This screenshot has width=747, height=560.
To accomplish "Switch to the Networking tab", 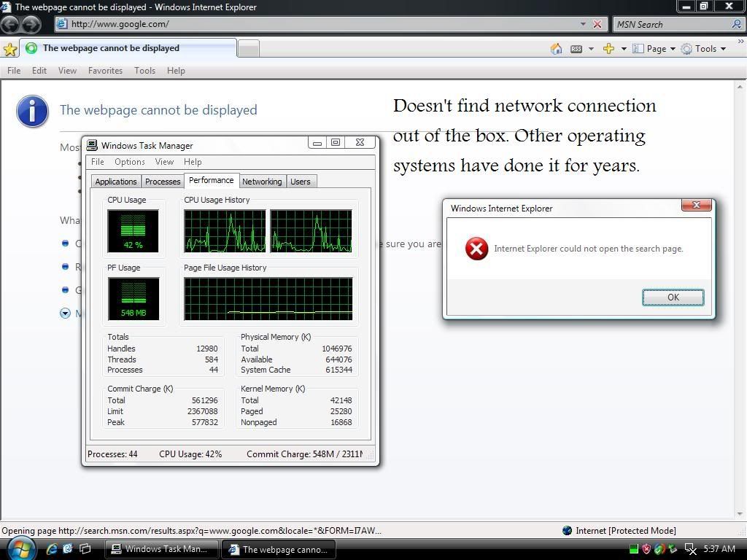I will point(262,182).
